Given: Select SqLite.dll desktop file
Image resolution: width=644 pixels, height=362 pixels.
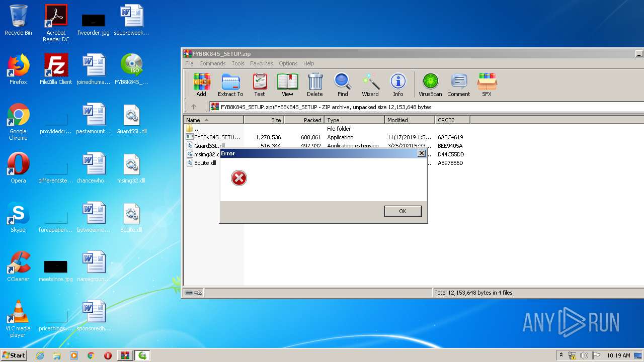Looking at the screenshot, I should (x=131, y=217).
